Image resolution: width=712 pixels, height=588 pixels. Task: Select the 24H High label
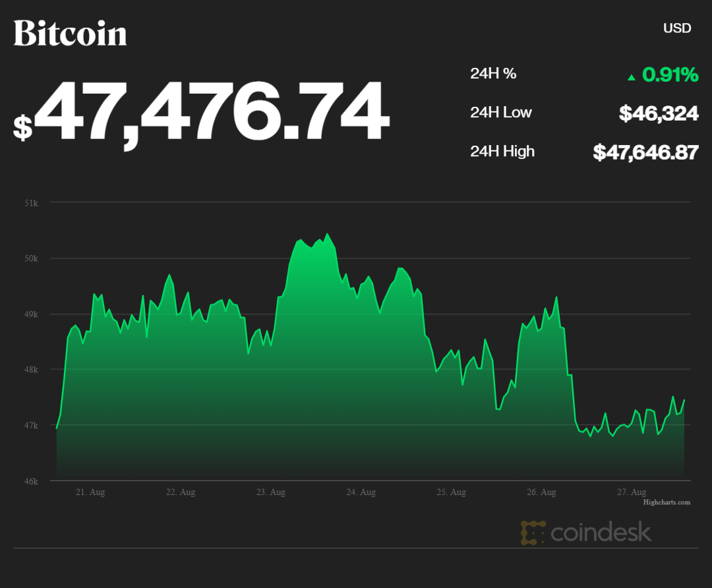click(502, 152)
